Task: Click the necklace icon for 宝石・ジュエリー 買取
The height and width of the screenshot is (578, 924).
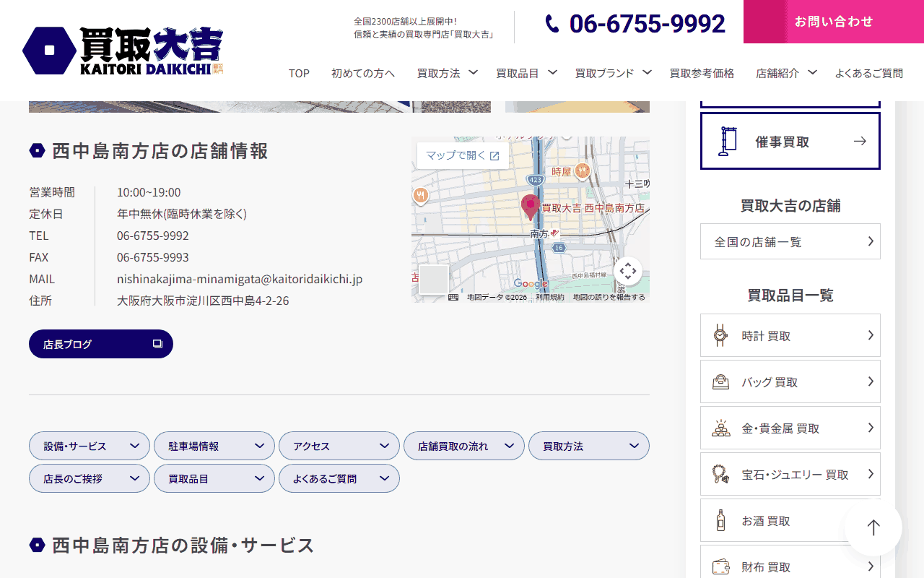Action: [720, 474]
